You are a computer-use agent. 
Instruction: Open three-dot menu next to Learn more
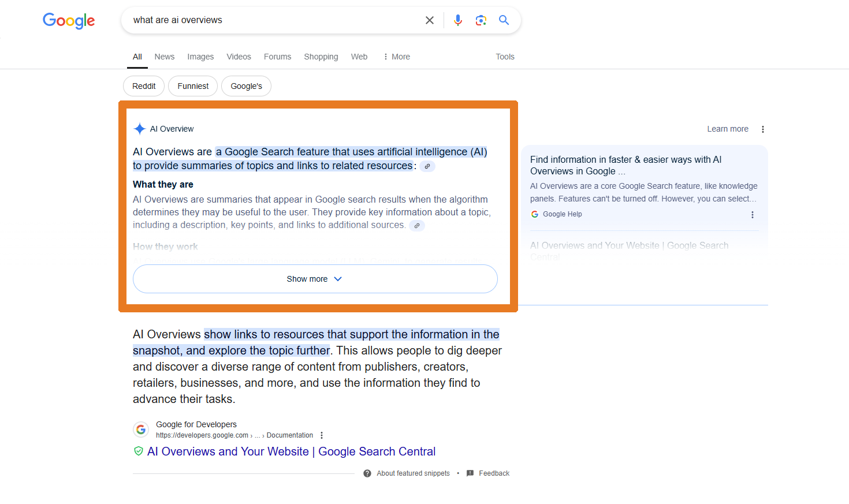[x=763, y=129]
